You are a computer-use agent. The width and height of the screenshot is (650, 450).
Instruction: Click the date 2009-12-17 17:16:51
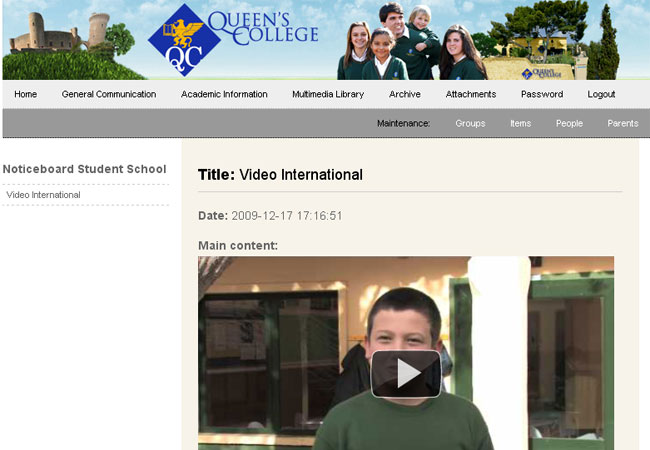tap(286, 216)
